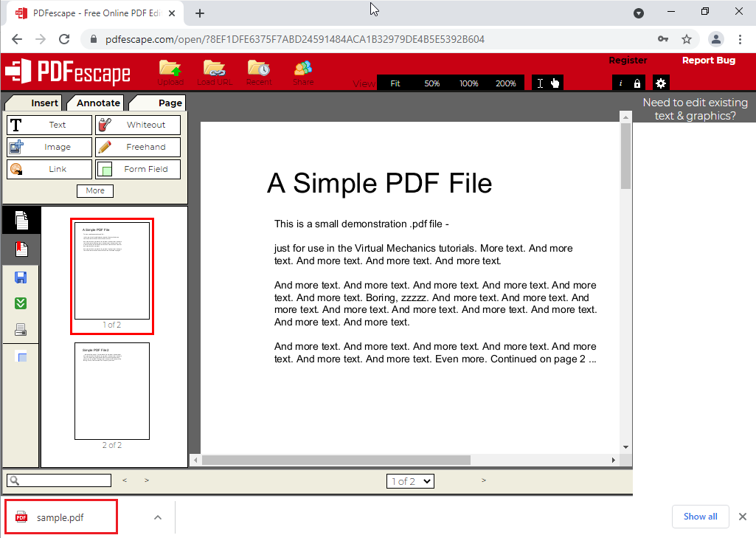The width and height of the screenshot is (756, 538).
Task: Upload a new PDF file
Action: [170, 72]
